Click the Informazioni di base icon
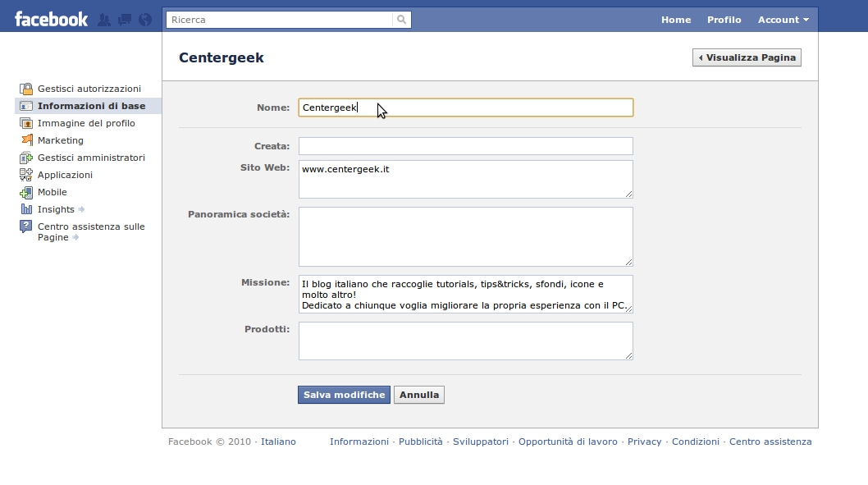868x485 pixels. [x=26, y=106]
